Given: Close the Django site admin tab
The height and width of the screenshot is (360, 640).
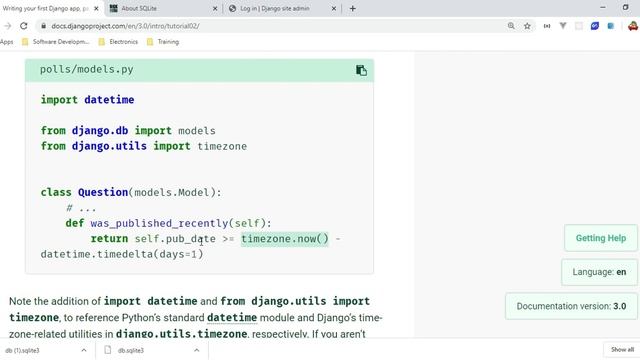Looking at the screenshot, I should pyautogui.click(x=333, y=8).
